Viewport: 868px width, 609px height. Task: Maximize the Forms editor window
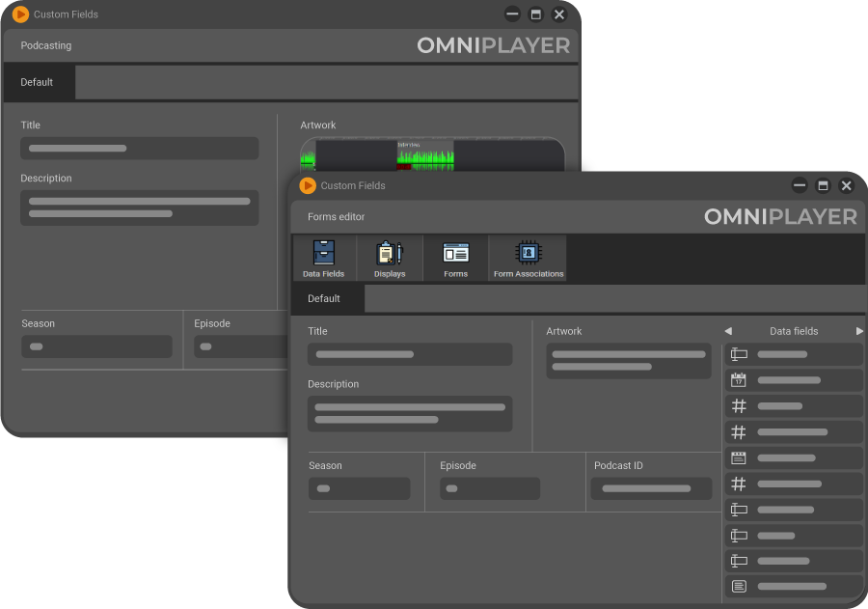pos(824,185)
